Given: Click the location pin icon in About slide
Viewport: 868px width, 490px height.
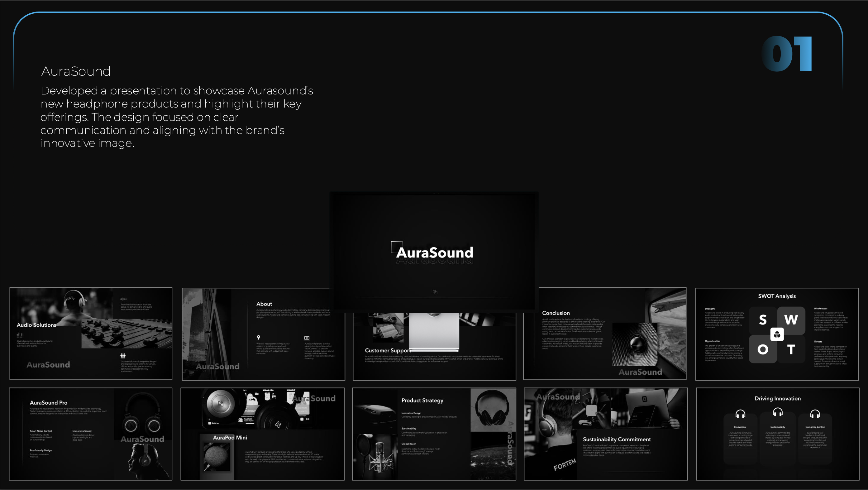Looking at the screenshot, I should (259, 337).
